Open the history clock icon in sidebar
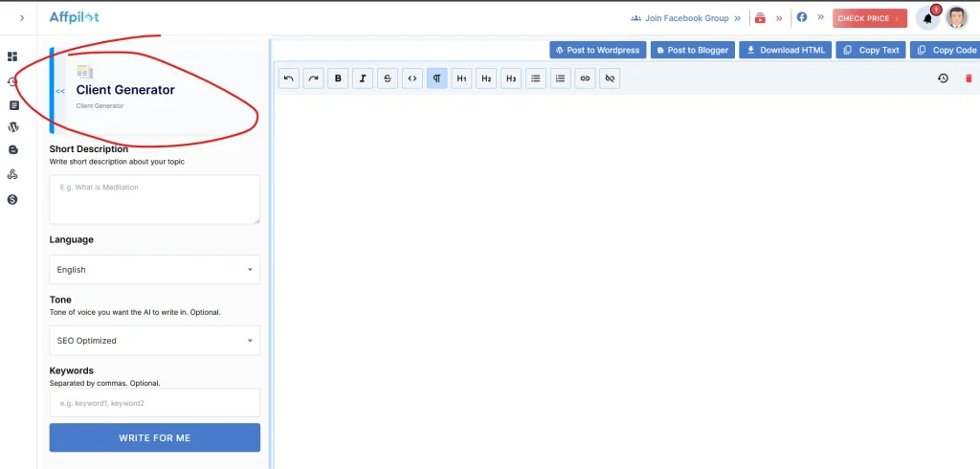Viewport: 980px width, 469px height. 12,81
